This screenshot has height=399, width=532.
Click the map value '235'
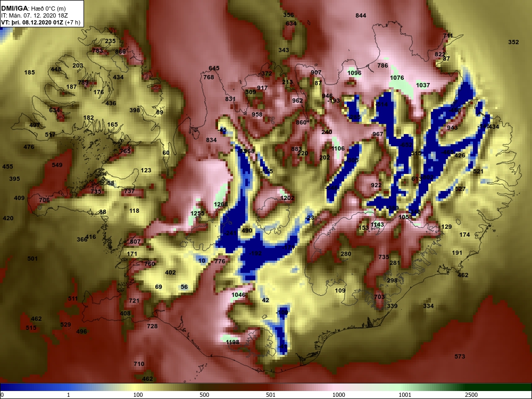[110, 41]
